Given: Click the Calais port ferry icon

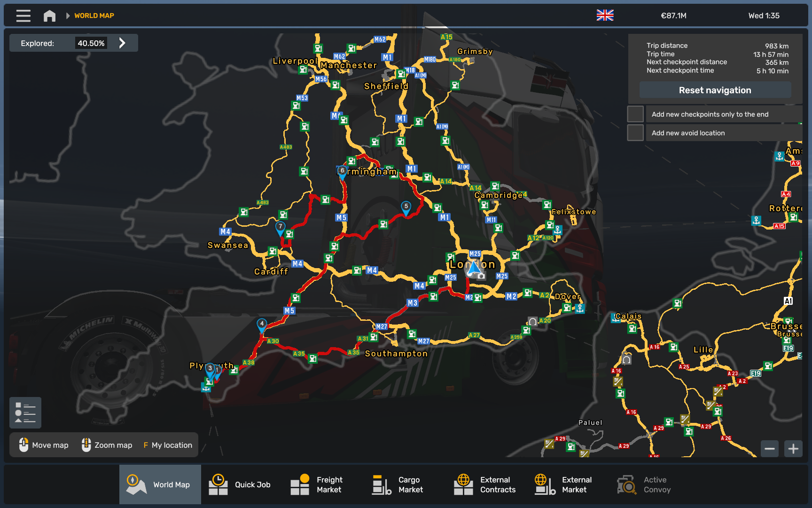Looking at the screenshot, I should [x=615, y=318].
